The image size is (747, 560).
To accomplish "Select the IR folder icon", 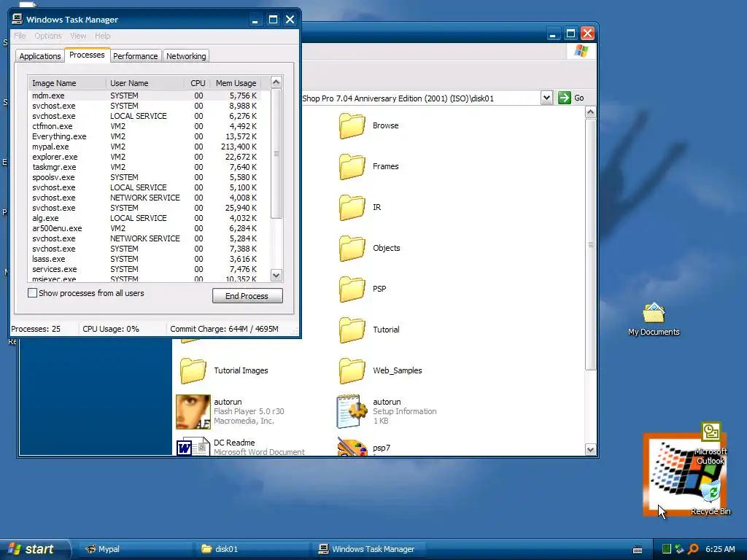I will pyautogui.click(x=352, y=208).
